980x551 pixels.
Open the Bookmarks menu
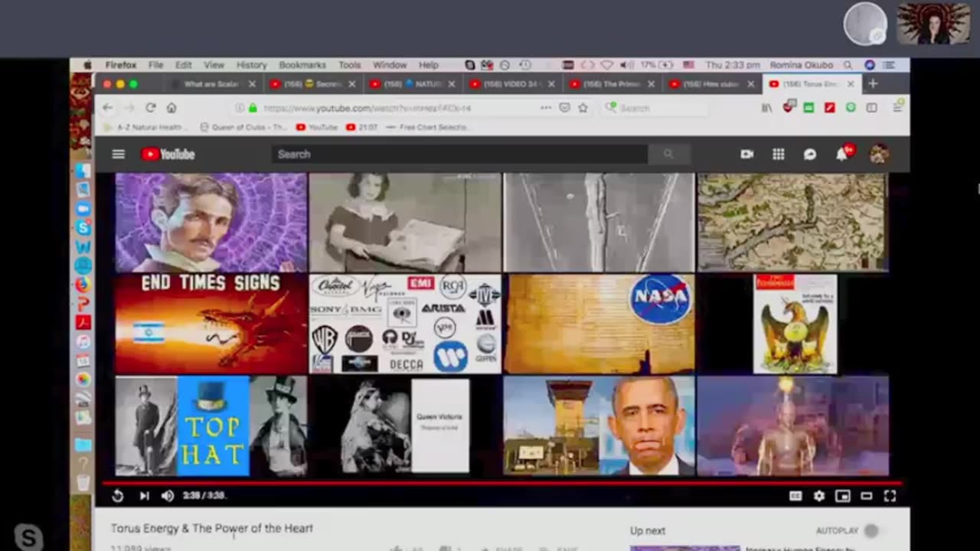pyautogui.click(x=302, y=65)
